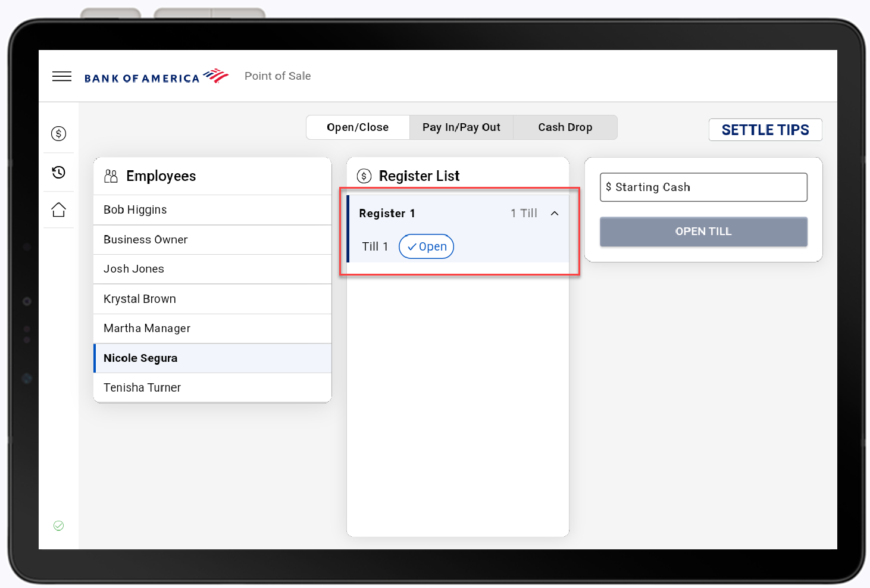This screenshot has width=870, height=588.
Task: Open the Cash Drop tab
Action: [565, 127]
